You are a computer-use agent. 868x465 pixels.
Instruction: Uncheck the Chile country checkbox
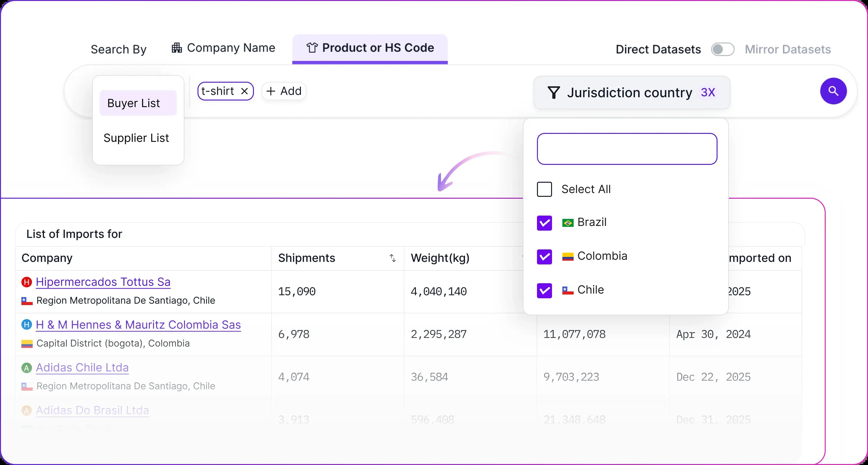click(x=544, y=290)
